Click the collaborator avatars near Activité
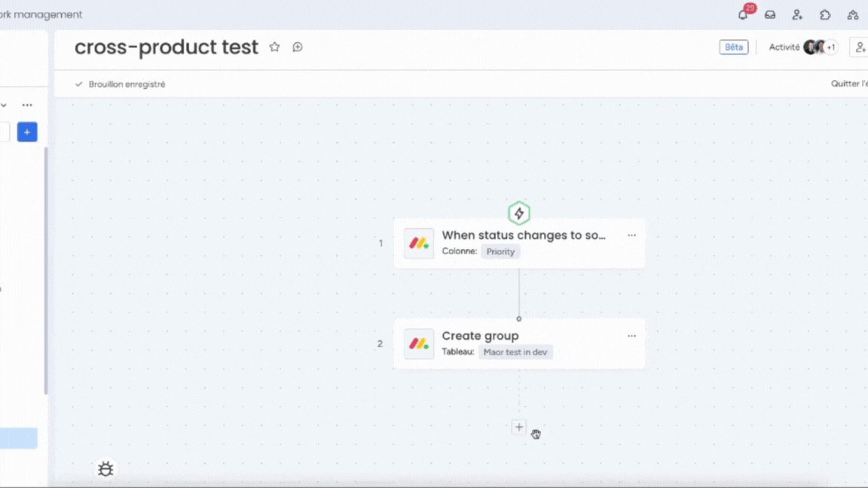 [815, 47]
